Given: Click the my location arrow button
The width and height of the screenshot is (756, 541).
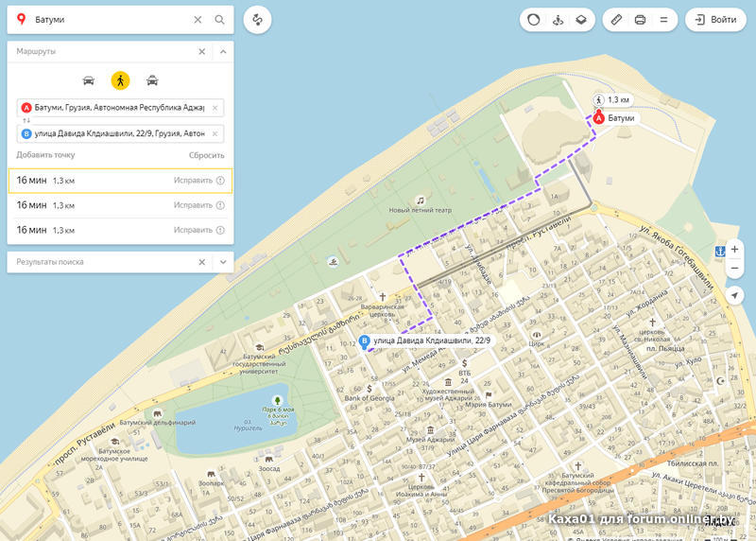Looking at the screenshot, I should [734, 295].
